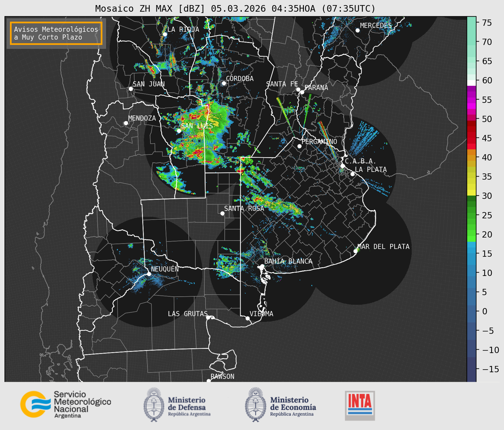Click the red INTA logo

coord(360,405)
